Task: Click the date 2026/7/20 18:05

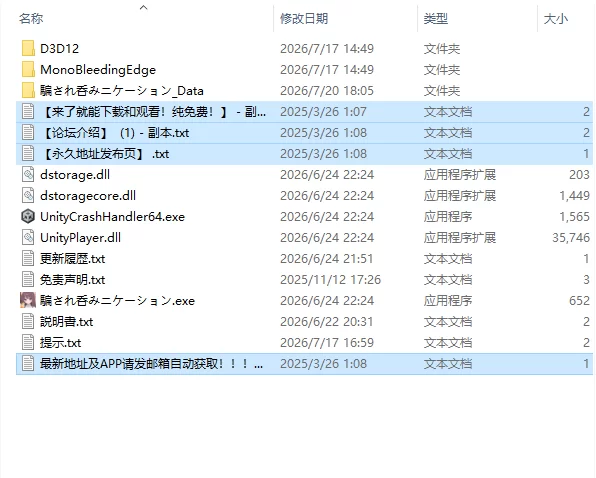Action: [x=327, y=90]
